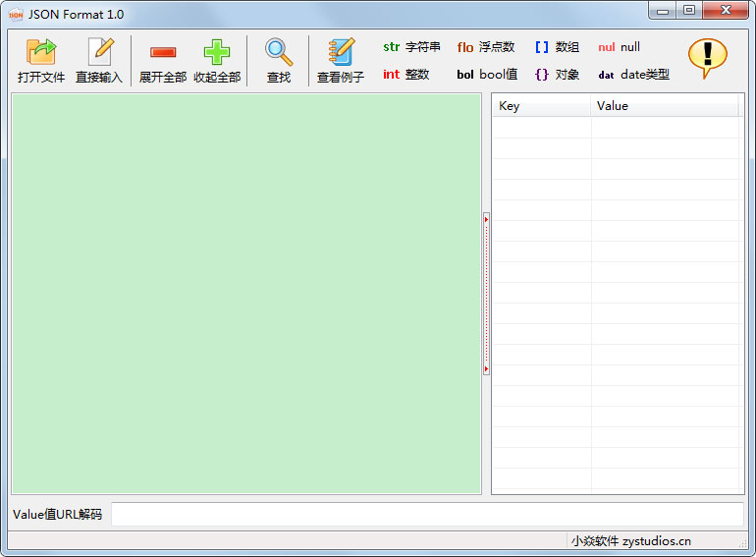Click the yellow exclamation about bubble
Image resolution: width=756 pixels, height=557 pixels.
click(x=707, y=58)
